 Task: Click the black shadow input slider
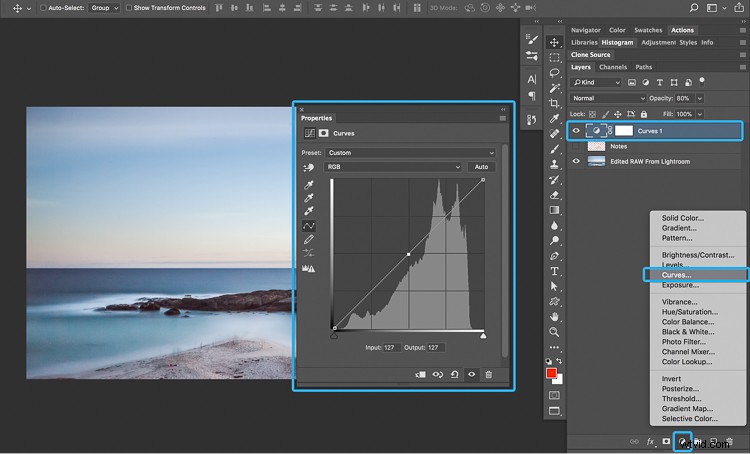pyautogui.click(x=334, y=336)
